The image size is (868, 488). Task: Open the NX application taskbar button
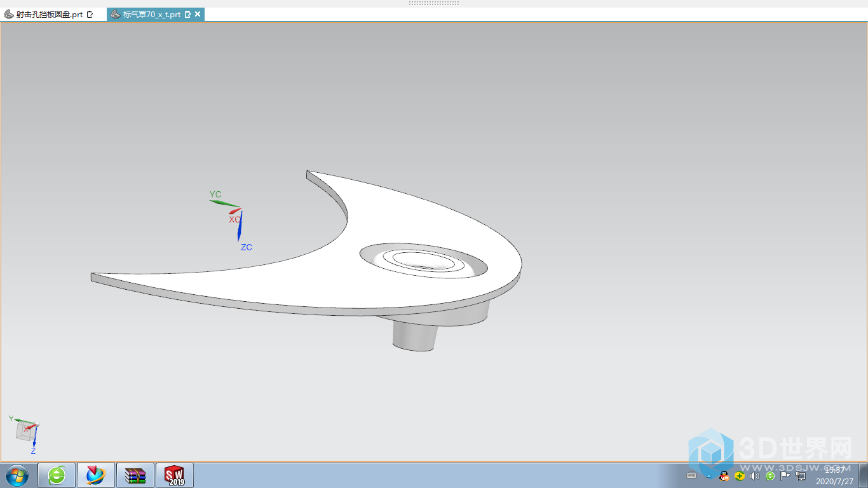(x=96, y=475)
